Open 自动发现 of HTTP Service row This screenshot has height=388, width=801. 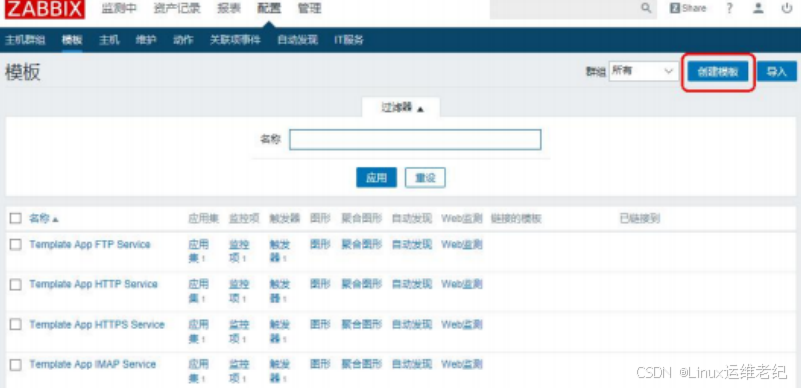[x=412, y=284]
